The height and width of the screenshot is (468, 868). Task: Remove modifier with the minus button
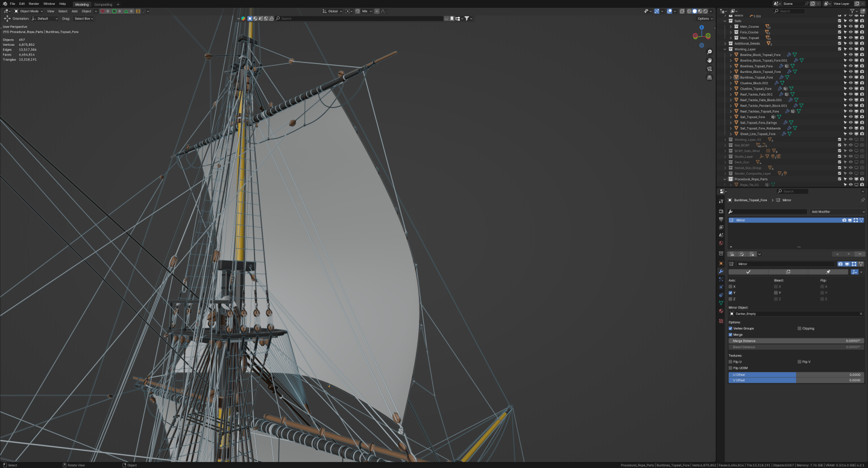[860, 254]
